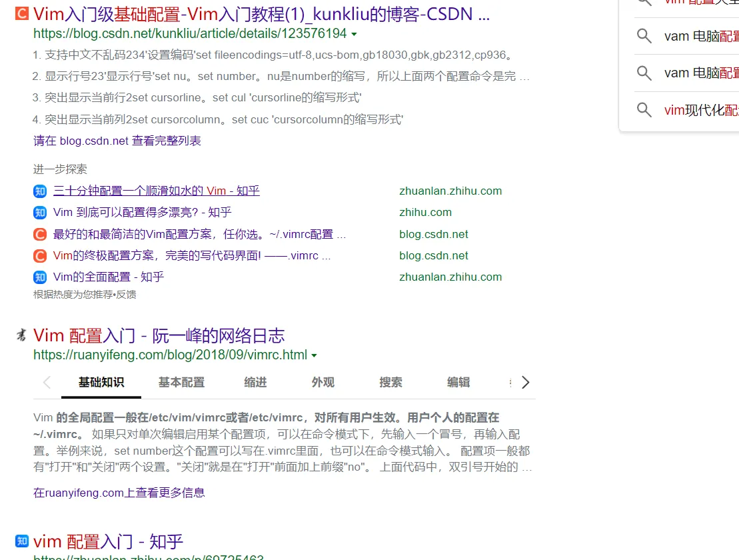Viewport: 739px width, 560px height.
Task: Switch to the 外观 tab
Action: pos(323,382)
